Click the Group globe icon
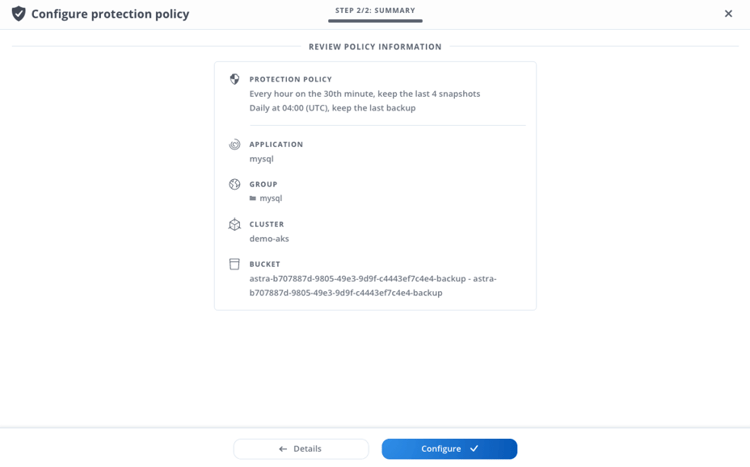 (235, 184)
